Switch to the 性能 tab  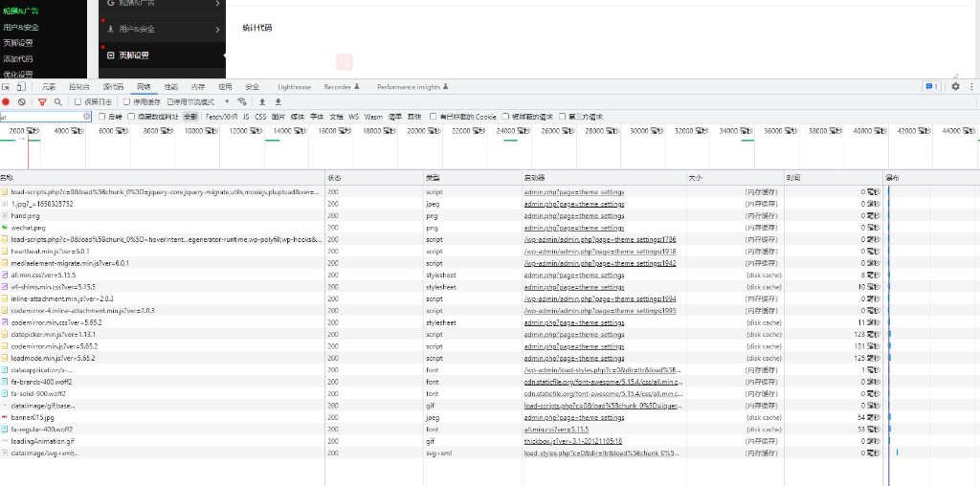click(170, 87)
